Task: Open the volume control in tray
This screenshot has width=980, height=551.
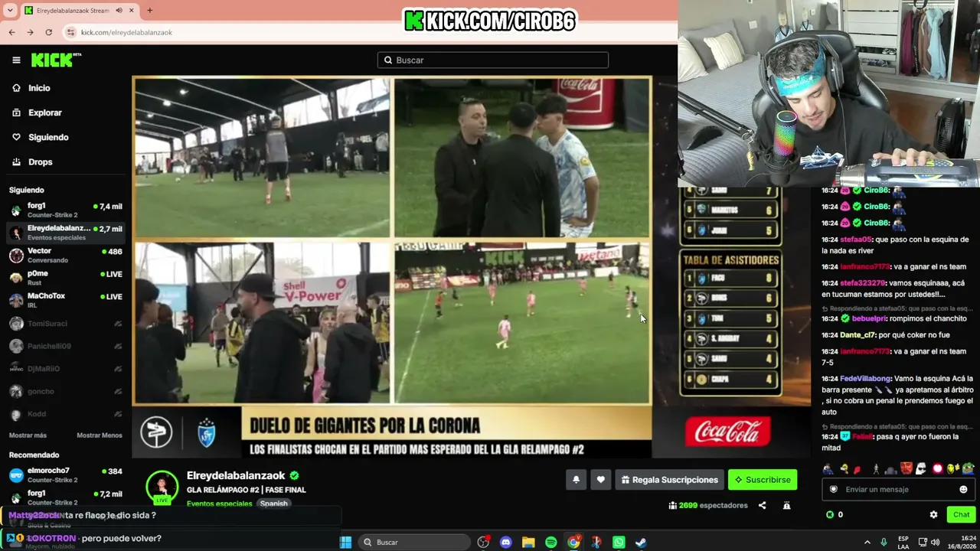Action: point(935,542)
